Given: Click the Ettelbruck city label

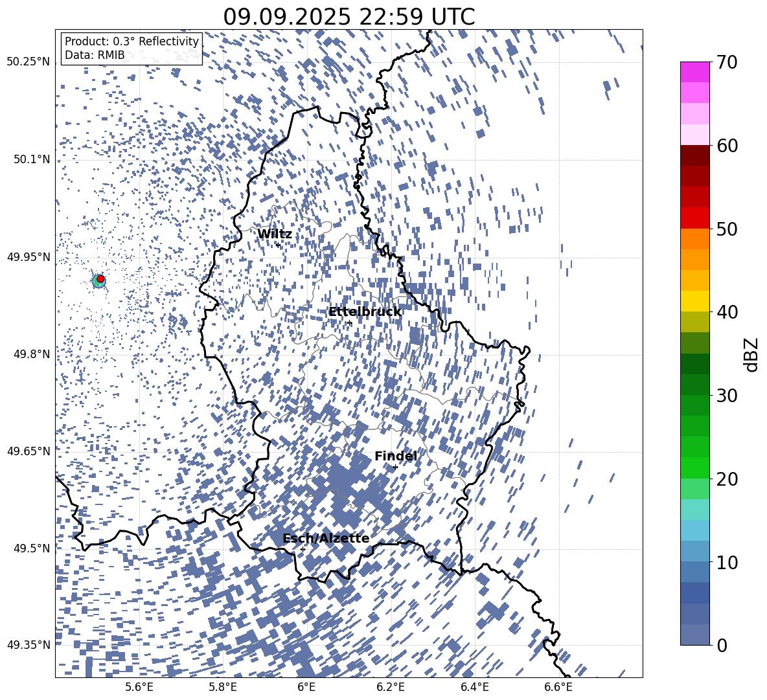Looking at the screenshot, I should point(365,312).
